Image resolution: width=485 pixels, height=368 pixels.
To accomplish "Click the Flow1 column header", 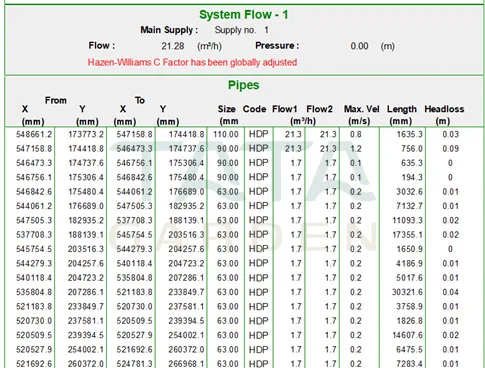I will pyautogui.click(x=284, y=109).
